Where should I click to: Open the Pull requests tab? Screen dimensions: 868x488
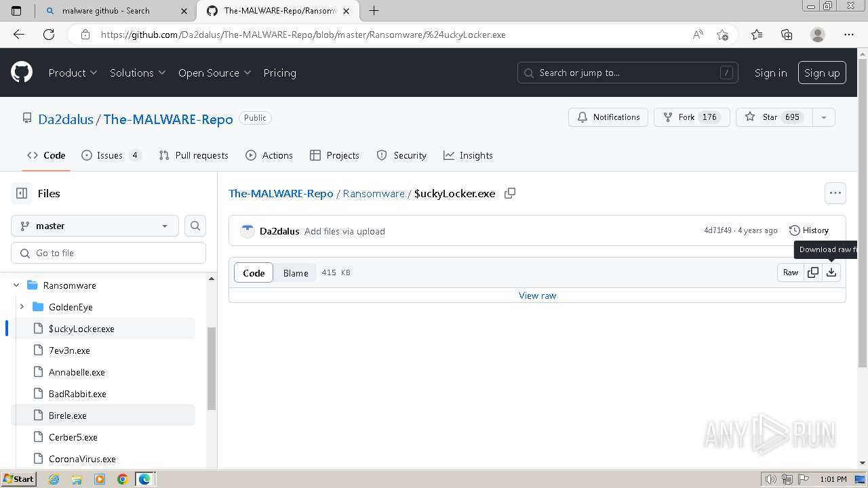[193, 155]
